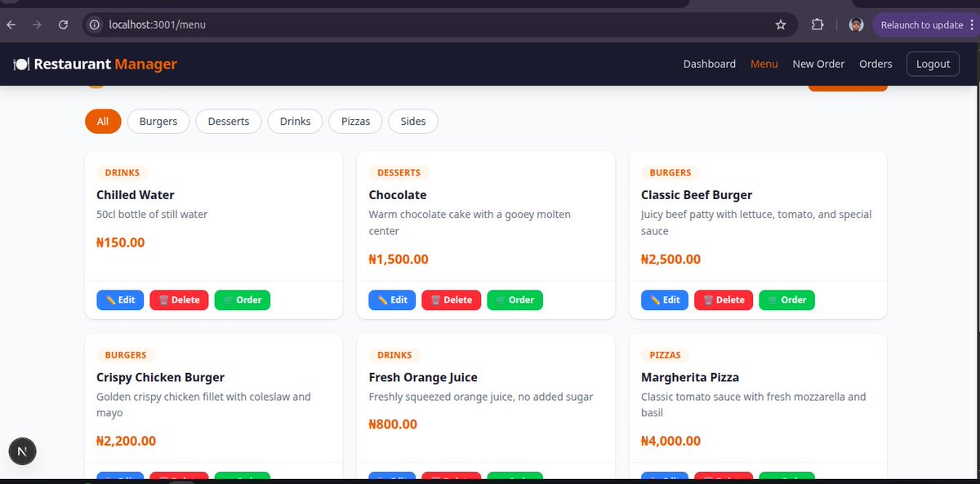This screenshot has width=980, height=484.
Task: Edit the Chocolate dessert item
Action: pyautogui.click(x=392, y=300)
